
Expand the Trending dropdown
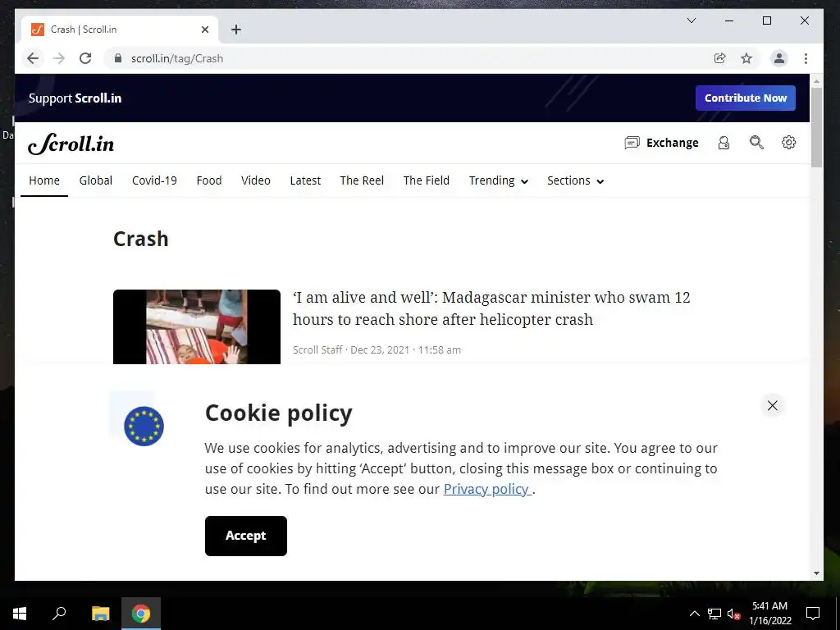click(x=499, y=180)
